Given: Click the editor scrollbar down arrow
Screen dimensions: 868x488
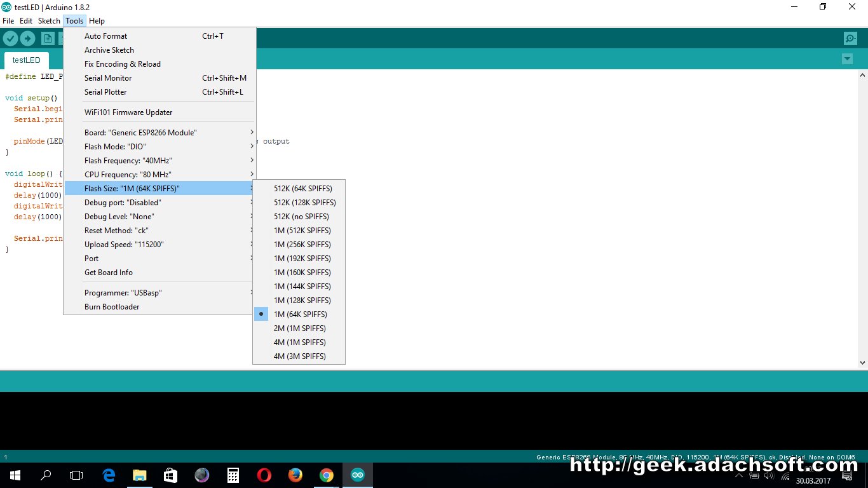Looking at the screenshot, I should click(x=862, y=363).
